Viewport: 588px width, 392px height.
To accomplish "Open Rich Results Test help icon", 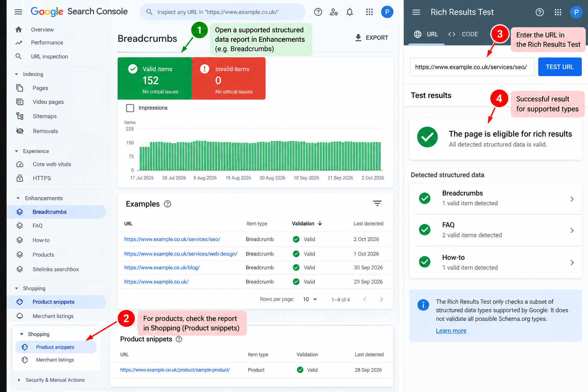I will pos(540,12).
